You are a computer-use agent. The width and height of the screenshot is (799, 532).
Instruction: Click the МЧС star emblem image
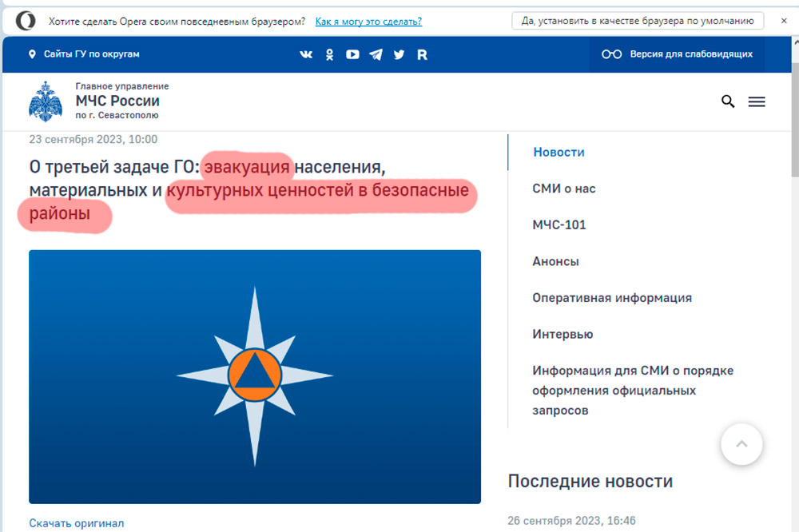(255, 376)
